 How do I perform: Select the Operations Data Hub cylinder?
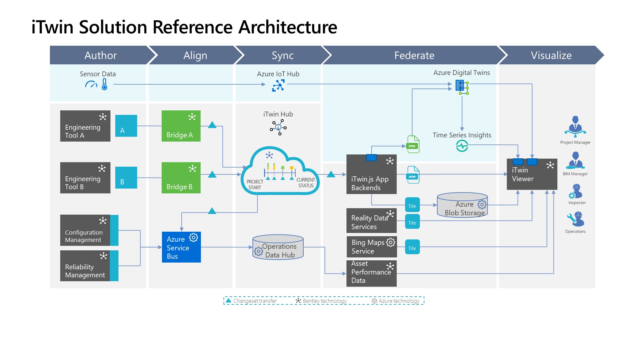coord(278,247)
